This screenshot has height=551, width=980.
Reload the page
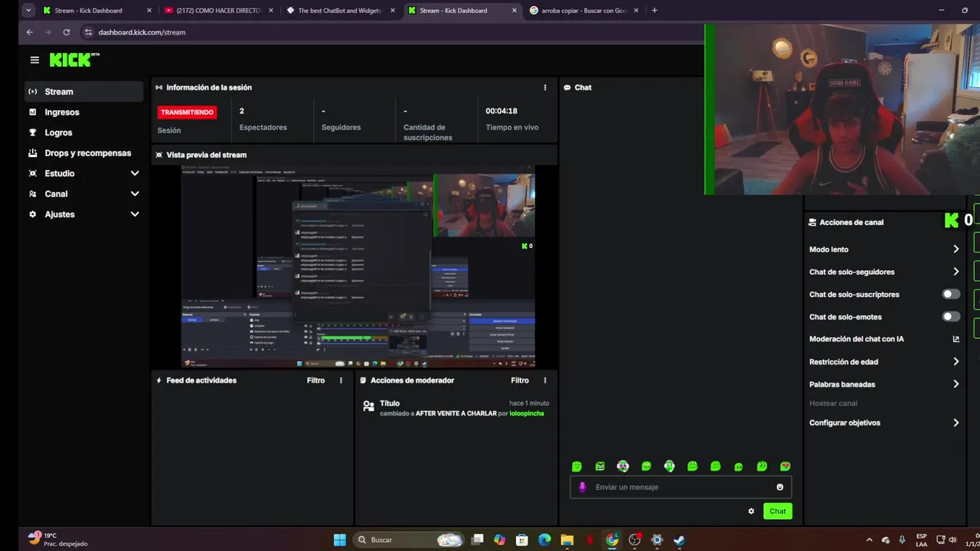pyautogui.click(x=67, y=32)
